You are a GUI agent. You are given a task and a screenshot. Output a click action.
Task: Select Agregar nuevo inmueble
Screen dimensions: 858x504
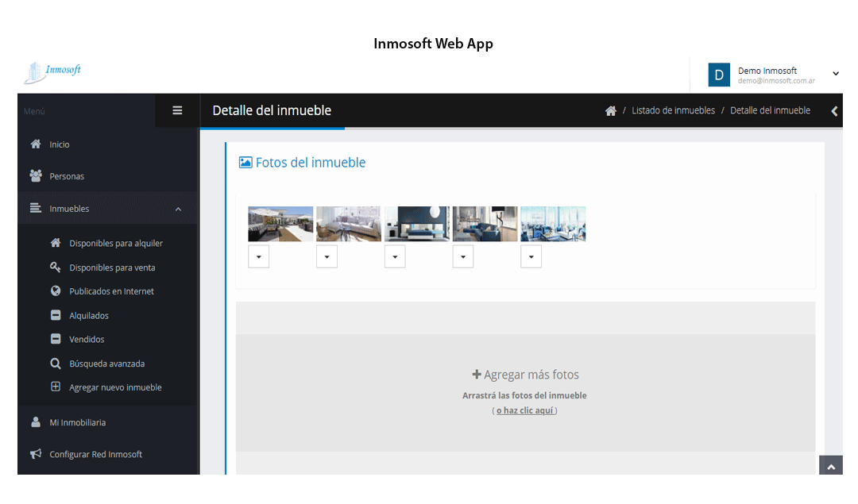(115, 387)
